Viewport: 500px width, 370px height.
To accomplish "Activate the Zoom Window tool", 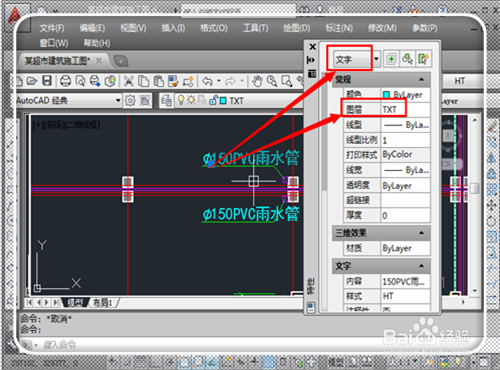I will (287, 81).
